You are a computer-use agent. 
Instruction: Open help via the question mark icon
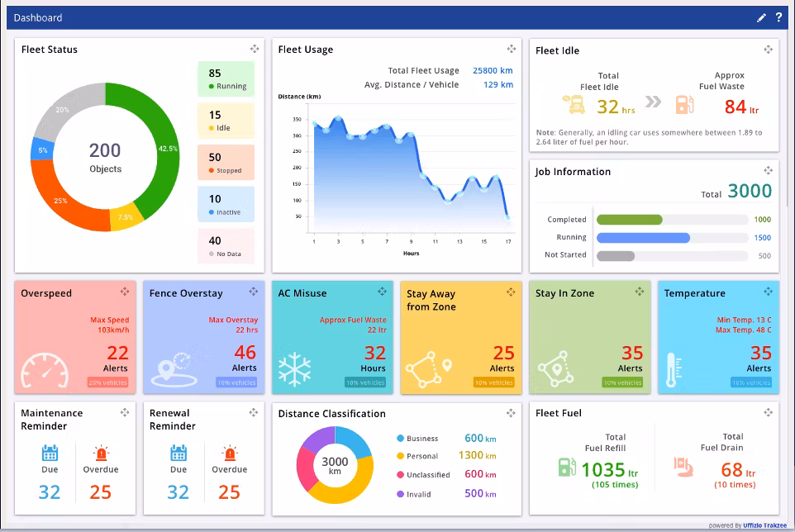coord(778,17)
